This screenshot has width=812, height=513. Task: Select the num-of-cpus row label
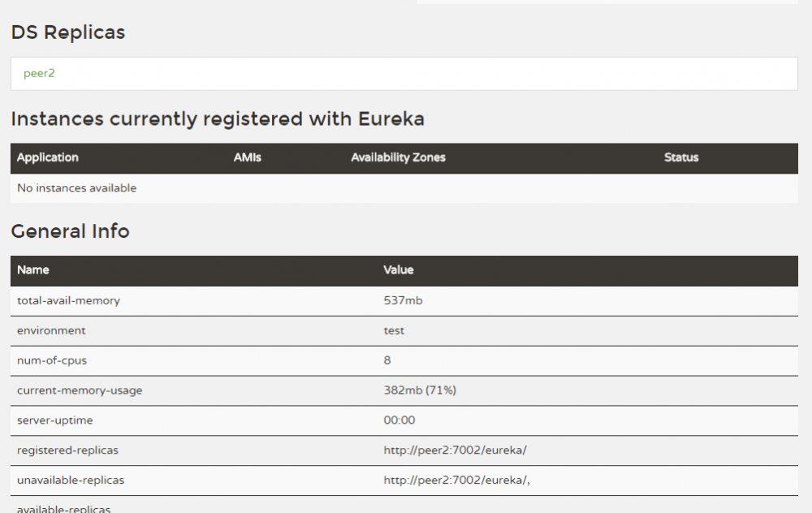click(52, 360)
